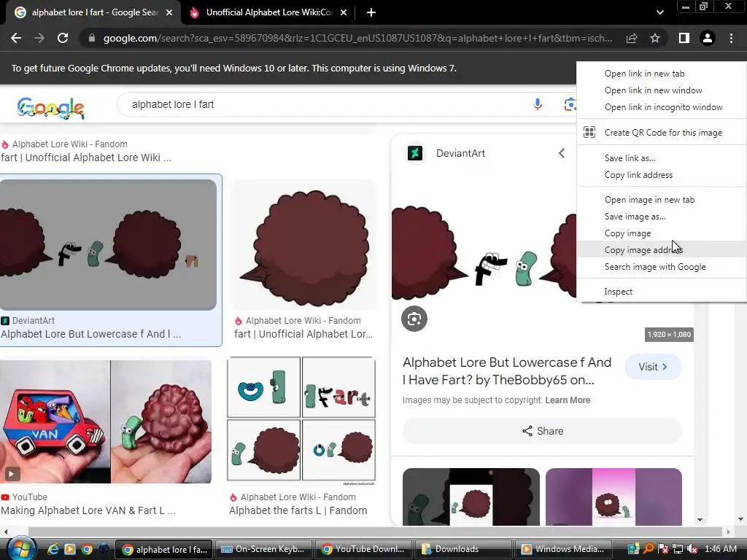The width and height of the screenshot is (747, 560).
Task: Select Copy image address
Action: point(662,249)
